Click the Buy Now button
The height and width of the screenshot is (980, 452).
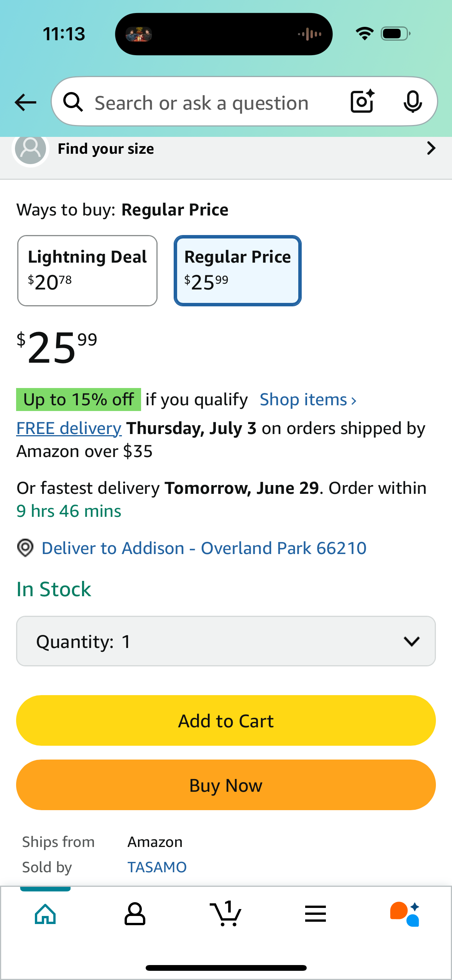[226, 785]
